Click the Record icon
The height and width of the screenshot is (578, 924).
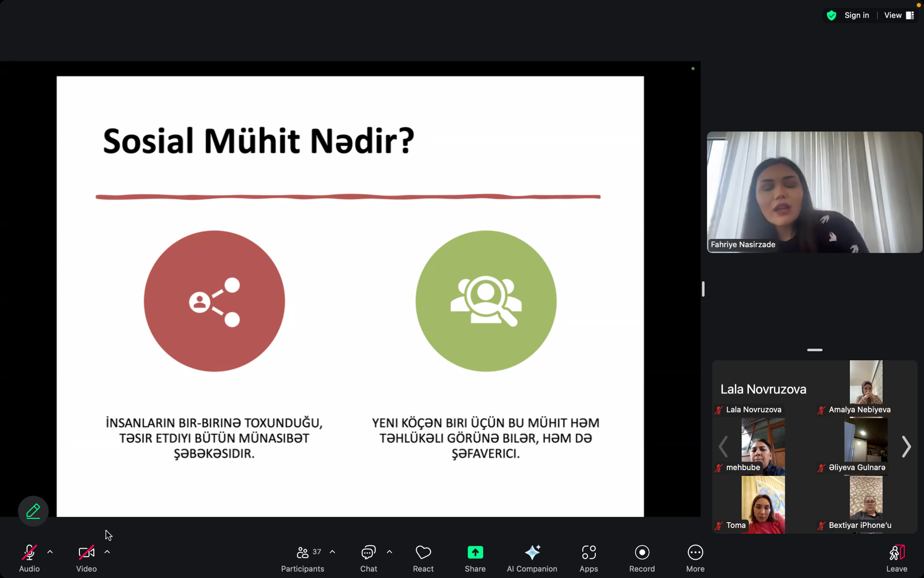click(642, 553)
